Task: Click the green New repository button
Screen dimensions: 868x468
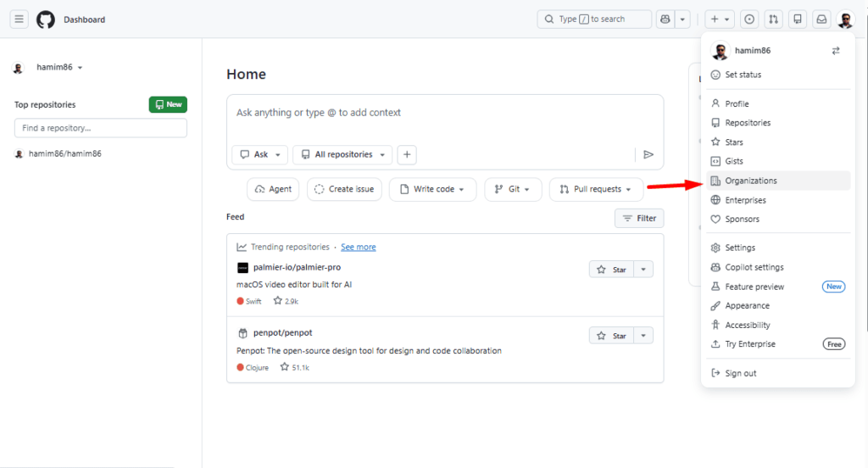Action: pos(168,104)
